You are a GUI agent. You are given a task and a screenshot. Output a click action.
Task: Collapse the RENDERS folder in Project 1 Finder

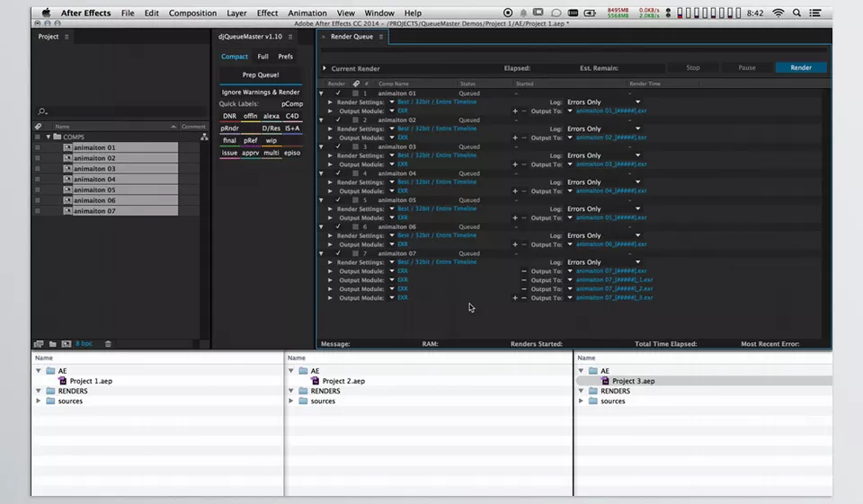[x=39, y=391]
